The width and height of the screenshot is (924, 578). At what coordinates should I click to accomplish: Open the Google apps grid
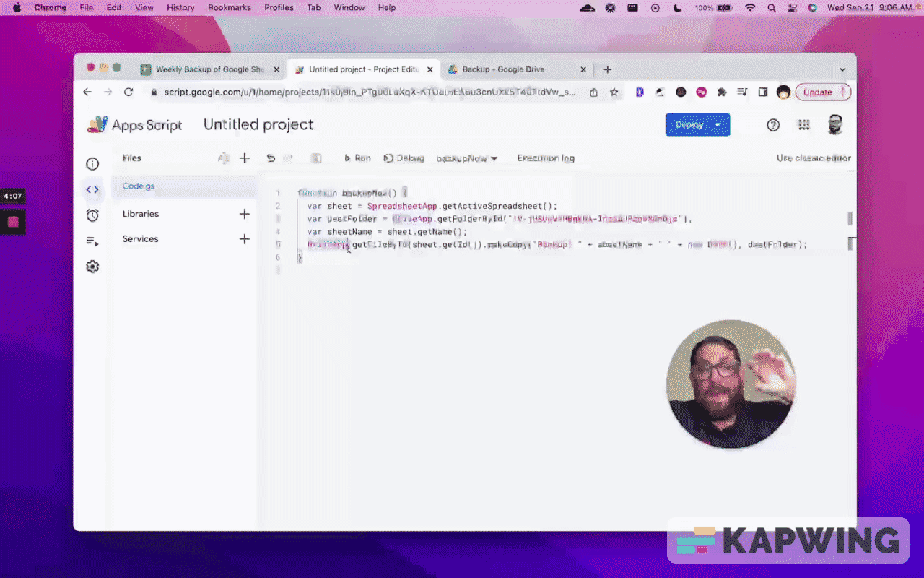pos(803,125)
